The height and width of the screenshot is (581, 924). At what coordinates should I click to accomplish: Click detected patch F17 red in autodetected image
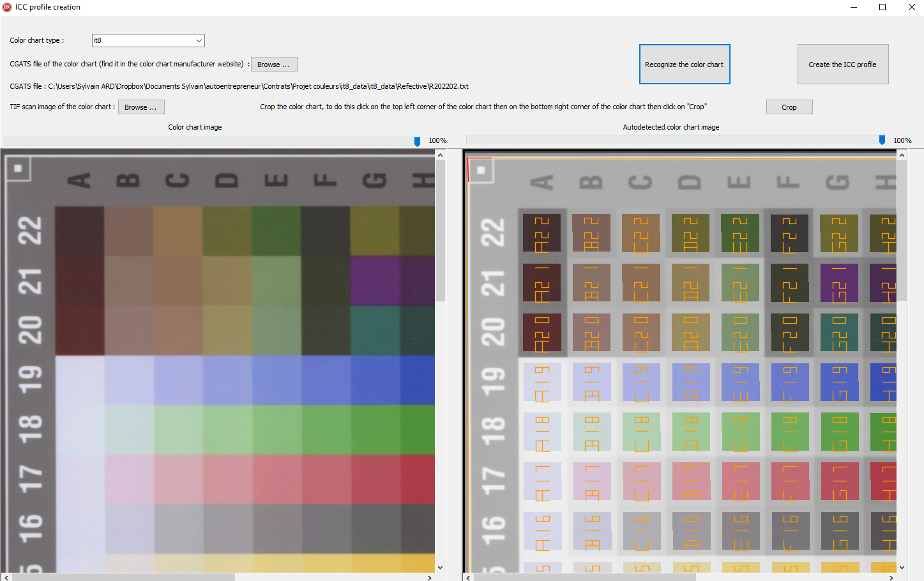pos(790,481)
